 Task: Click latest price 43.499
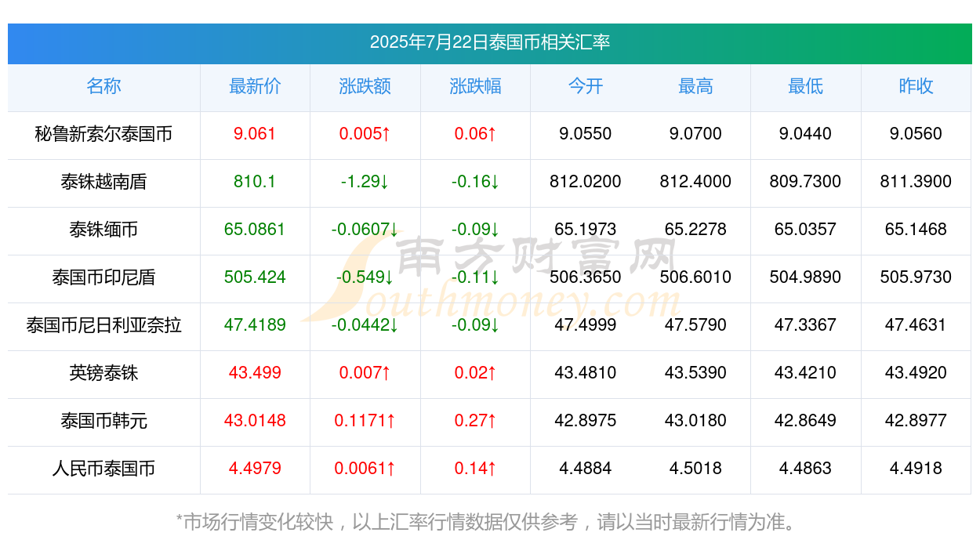tap(255, 373)
